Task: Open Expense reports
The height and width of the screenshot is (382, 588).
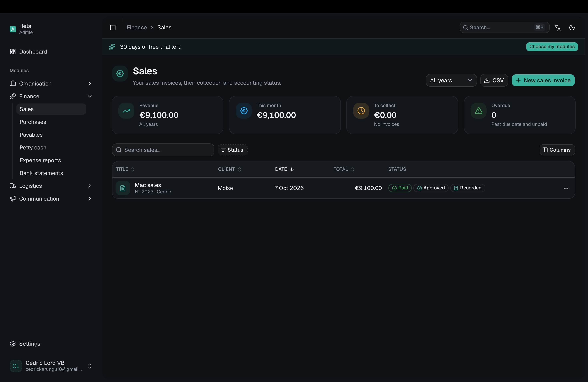Action: tap(51, 160)
